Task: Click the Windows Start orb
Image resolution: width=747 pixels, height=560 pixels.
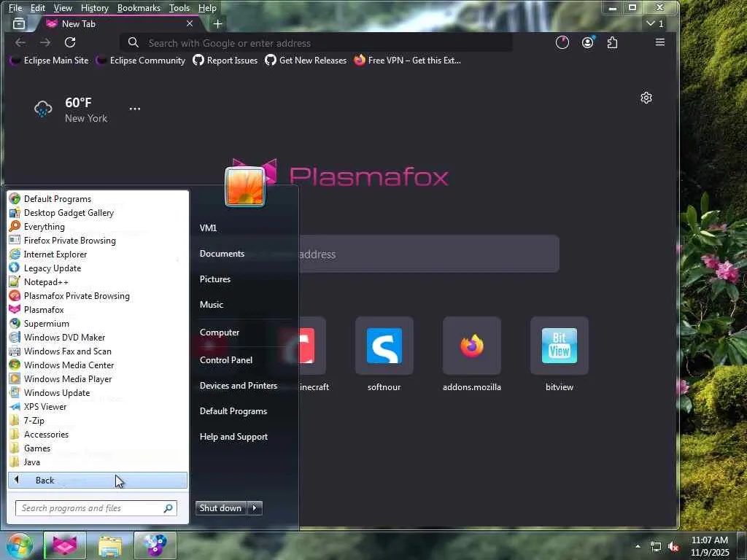Action: tap(18, 545)
